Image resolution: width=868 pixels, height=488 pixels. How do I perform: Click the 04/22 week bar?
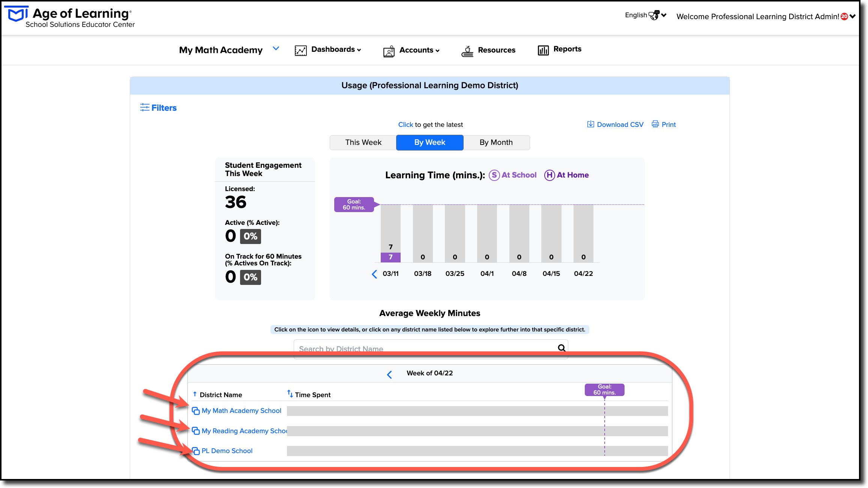(583, 233)
